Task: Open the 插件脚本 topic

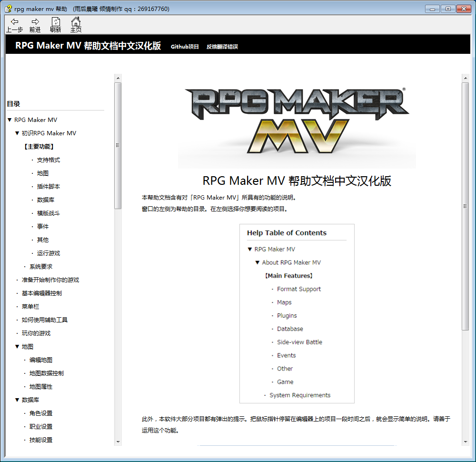Action: point(49,187)
